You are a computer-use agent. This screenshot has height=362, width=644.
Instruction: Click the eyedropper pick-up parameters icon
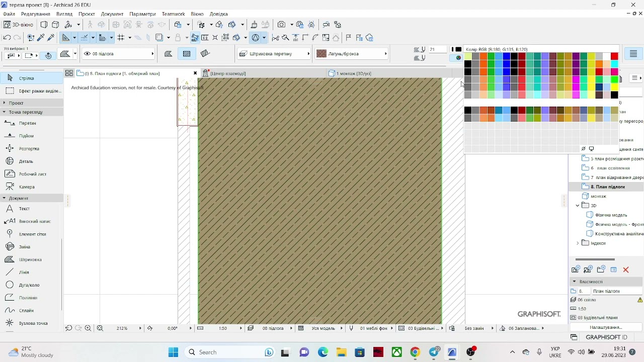click(x=41, y=38)
